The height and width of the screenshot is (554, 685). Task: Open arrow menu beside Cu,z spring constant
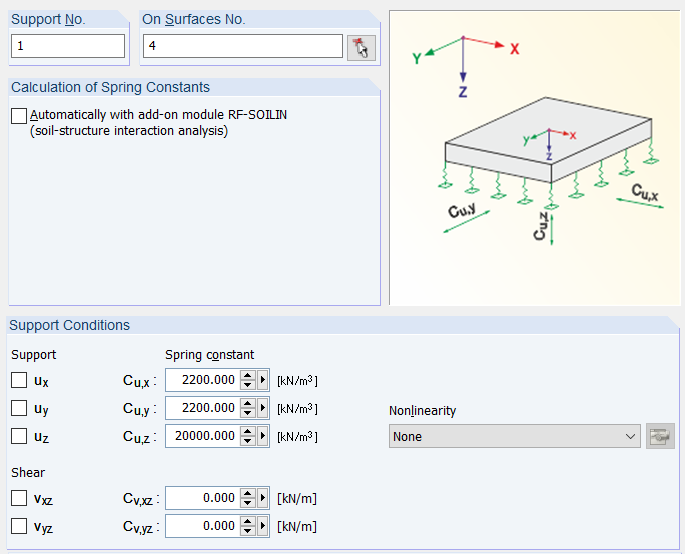point(264,436)
